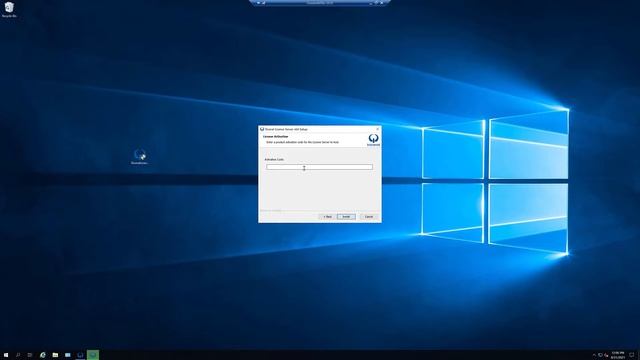This screenshot has height=360, width=640.
Task: Open taskbar search
Action: pyautogui.click(x=18, y=355)
